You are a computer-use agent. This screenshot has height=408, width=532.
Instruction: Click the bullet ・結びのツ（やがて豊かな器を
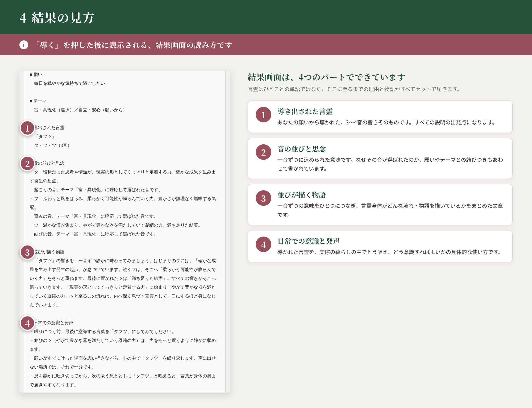coord(123,345)
